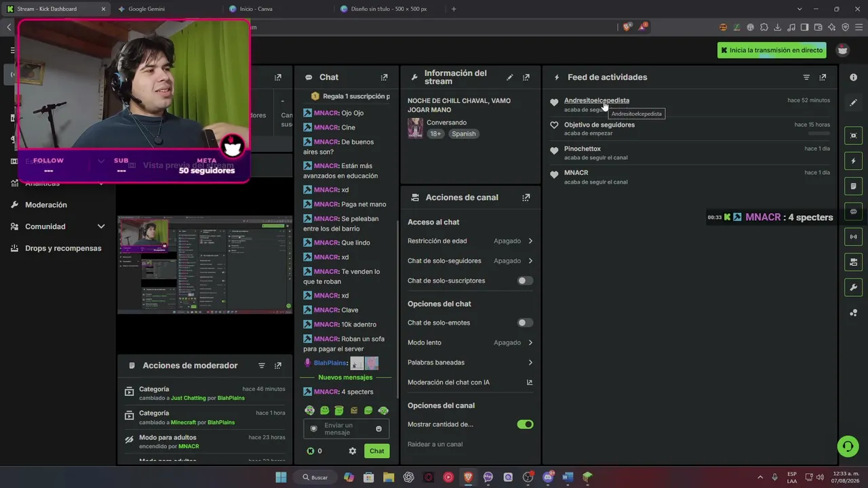Send message with the green Chat button
Viewport: 868px width, 488px height.
(x=377, y=451)
